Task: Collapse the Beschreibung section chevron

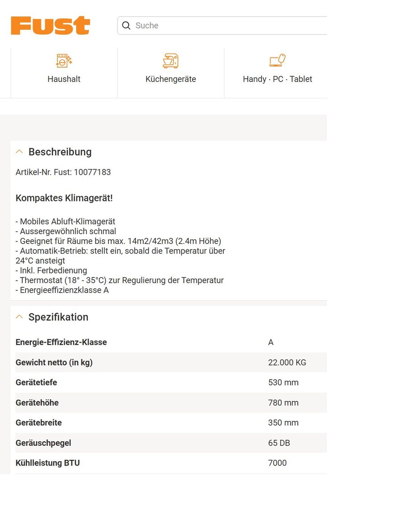Action: point(19,152)
